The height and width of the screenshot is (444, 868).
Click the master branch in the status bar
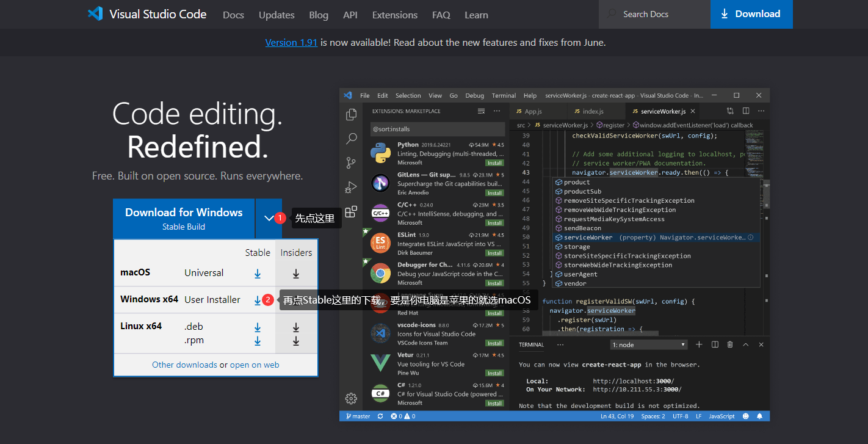(358, 416)
